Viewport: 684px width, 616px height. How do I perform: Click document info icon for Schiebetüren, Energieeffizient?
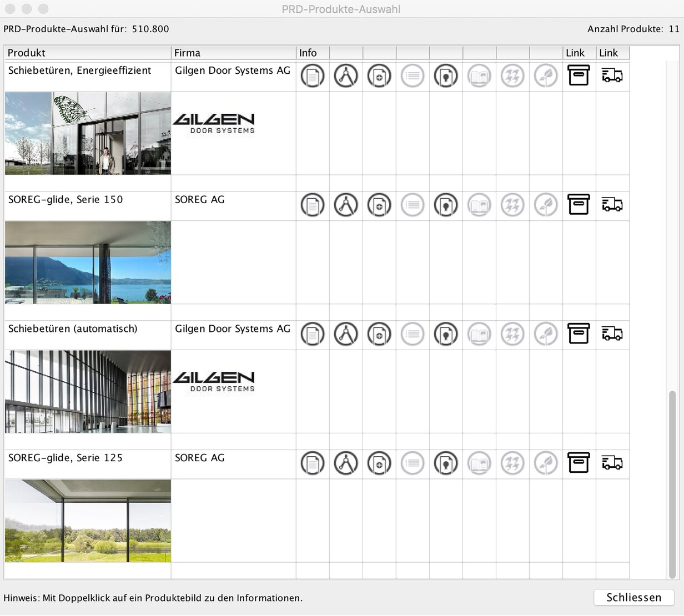coord(313,76)
